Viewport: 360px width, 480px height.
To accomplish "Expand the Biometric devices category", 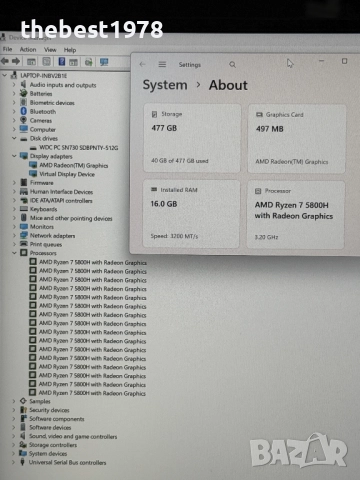I will point(14,103).
